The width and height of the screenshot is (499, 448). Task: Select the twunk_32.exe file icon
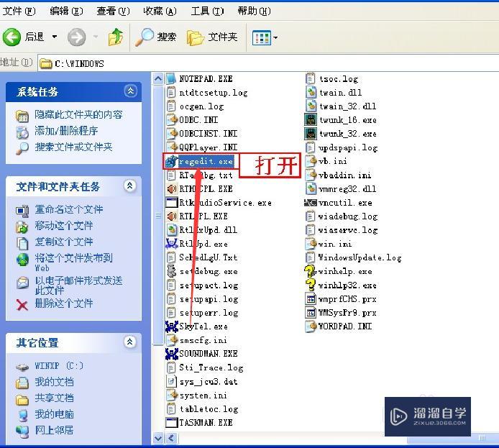(311, 134)
